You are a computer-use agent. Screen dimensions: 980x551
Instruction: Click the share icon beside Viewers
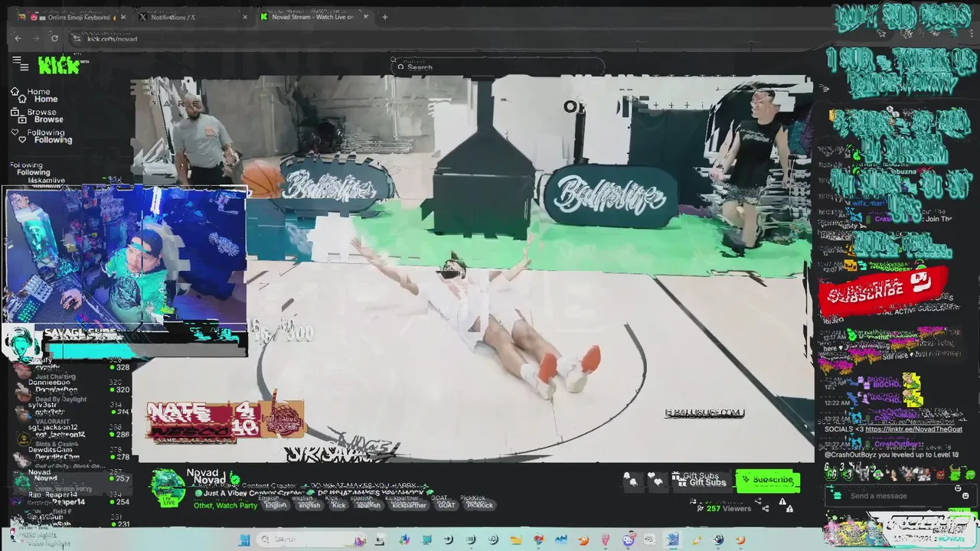pos(765,508)
